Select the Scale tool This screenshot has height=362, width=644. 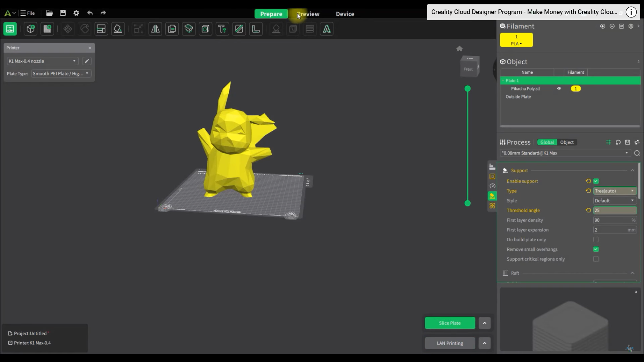[x=138, y=29]
